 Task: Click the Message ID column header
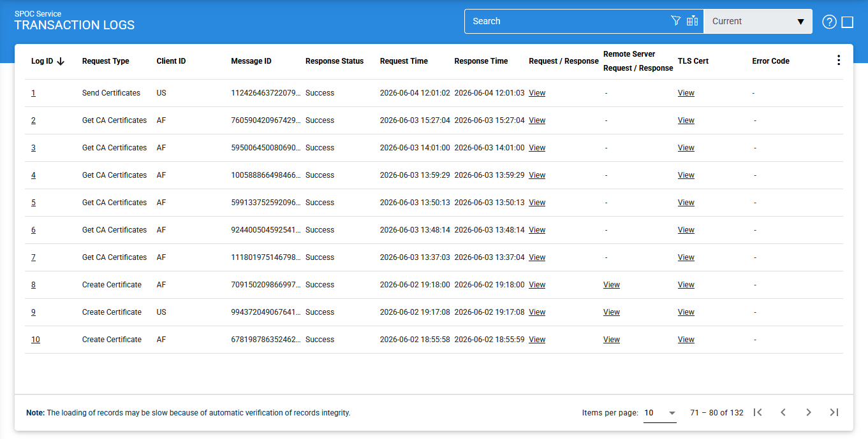(x=251, y=61)
